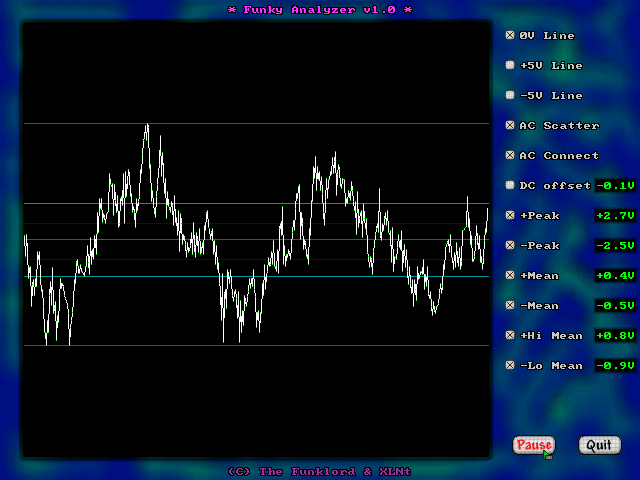640x480 pixels.
Task: Disable the AC Scatter checkbox
Action: pyautogui.click(x=510, y=126)
